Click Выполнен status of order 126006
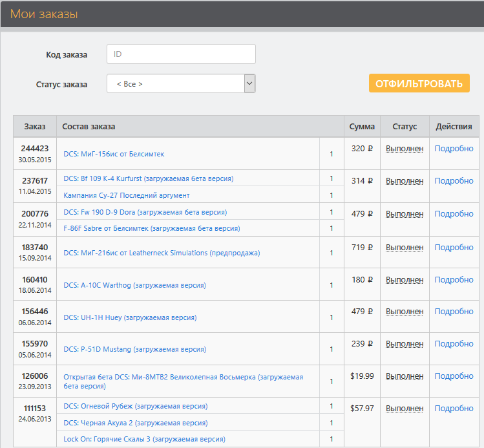This screenshot has width=484, height=448. point(405,376)
